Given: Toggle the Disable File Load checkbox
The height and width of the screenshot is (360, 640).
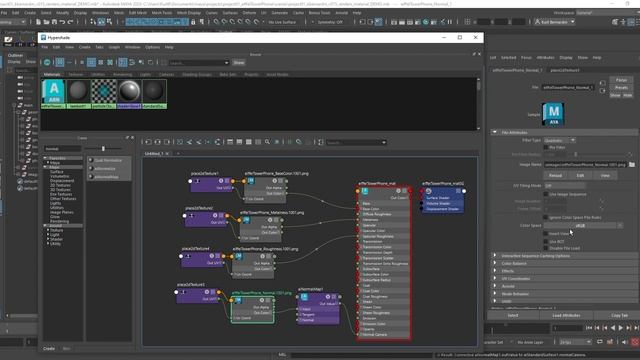Looking at the screenshot, I should click(x=546, y=248).
